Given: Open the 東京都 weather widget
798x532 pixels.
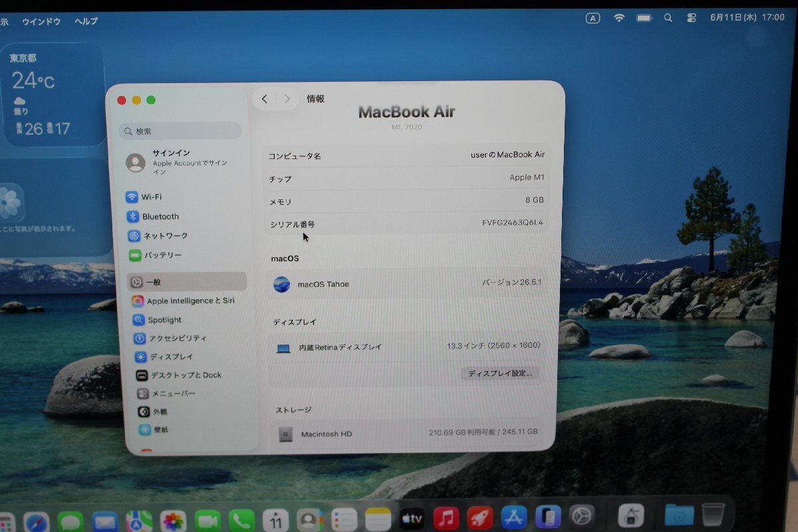Looking at the screenshot, I should click(53, 94).
